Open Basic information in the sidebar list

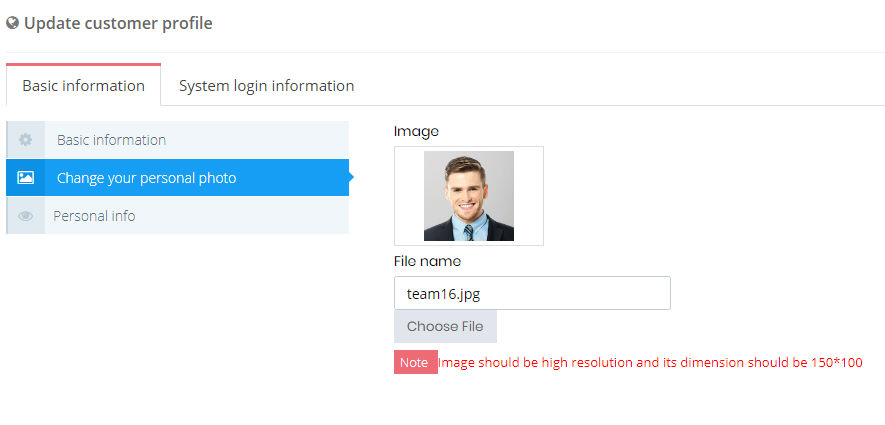(x=177, y=140)
